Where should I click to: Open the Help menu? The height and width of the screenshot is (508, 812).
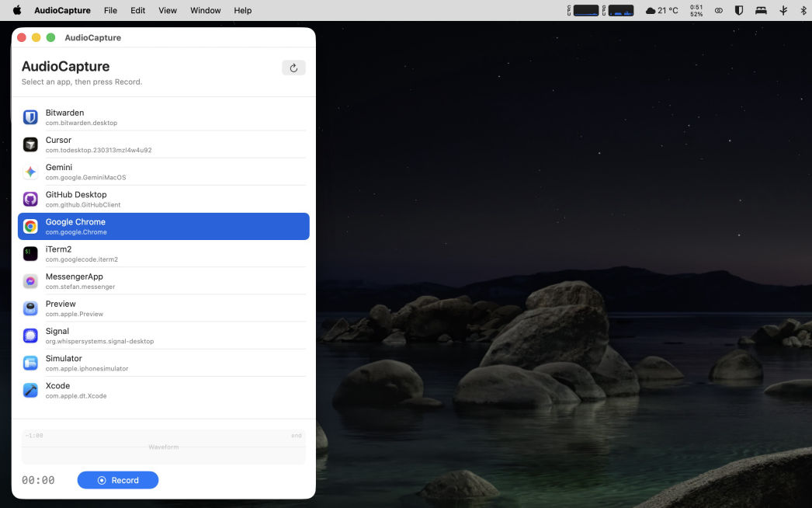pos(242,10)
